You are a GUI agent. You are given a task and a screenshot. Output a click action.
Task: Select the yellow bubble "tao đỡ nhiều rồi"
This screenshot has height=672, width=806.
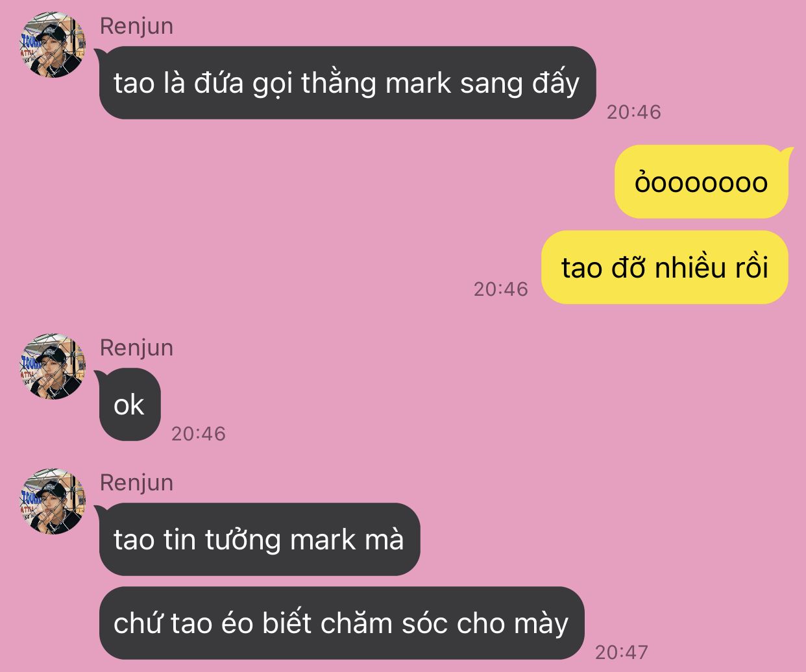click(x=665, y=267)
